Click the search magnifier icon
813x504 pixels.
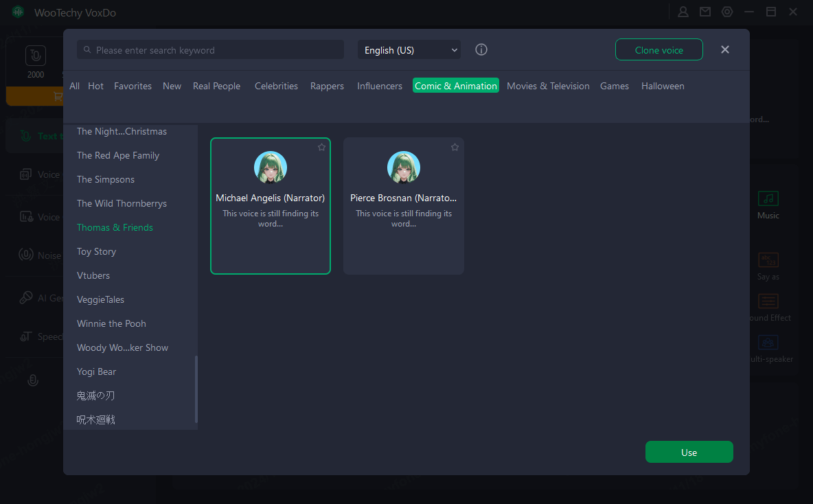[x=87, y=50]
